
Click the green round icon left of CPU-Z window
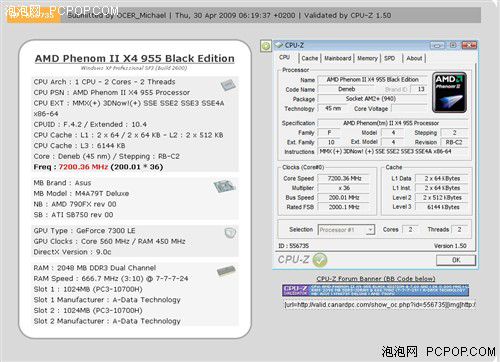[x=266, y=46]
